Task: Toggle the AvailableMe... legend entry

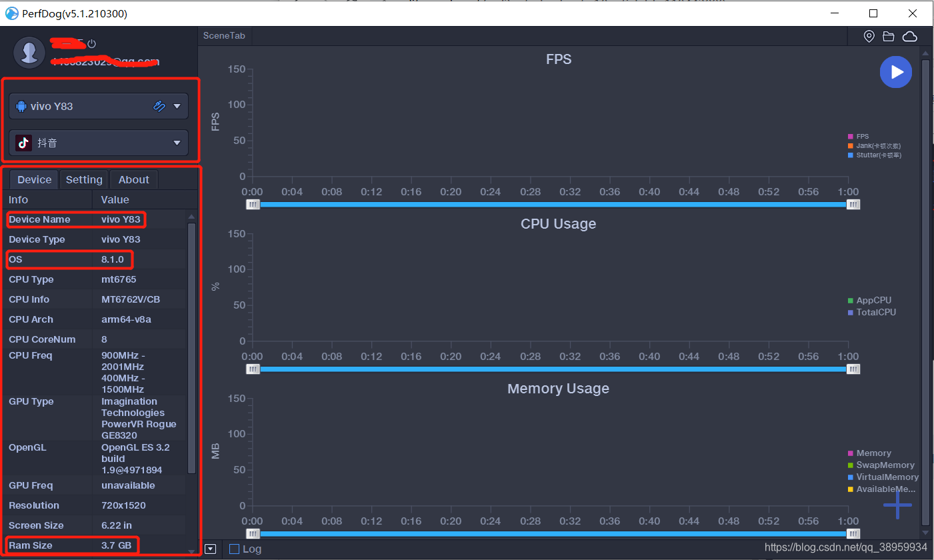Action: [x=881, y=489]
